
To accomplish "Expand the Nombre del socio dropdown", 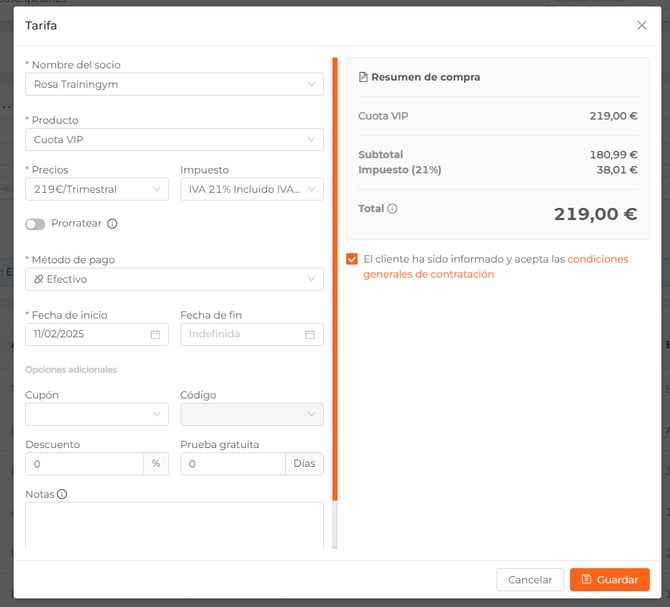I will [174, 84].
